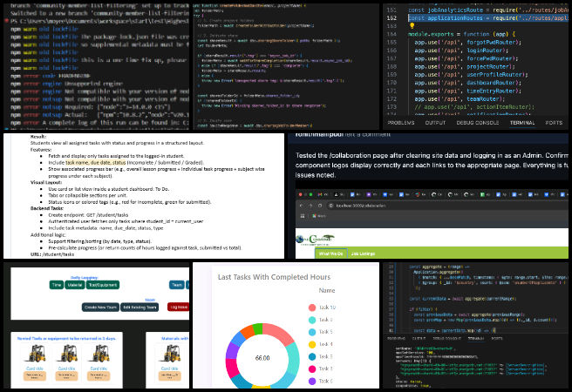
Task: Click the red Task 10 legend swatch
Action: tap(312, 308)
